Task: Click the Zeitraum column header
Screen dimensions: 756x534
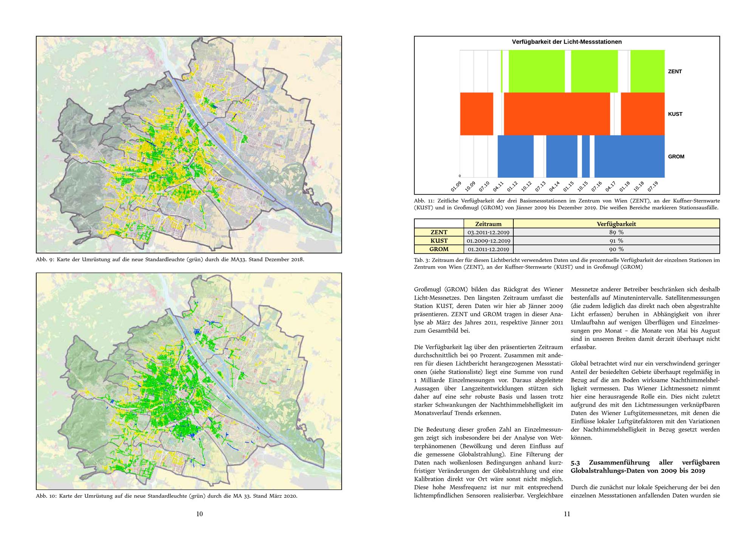Action: (x=488, y=224)
